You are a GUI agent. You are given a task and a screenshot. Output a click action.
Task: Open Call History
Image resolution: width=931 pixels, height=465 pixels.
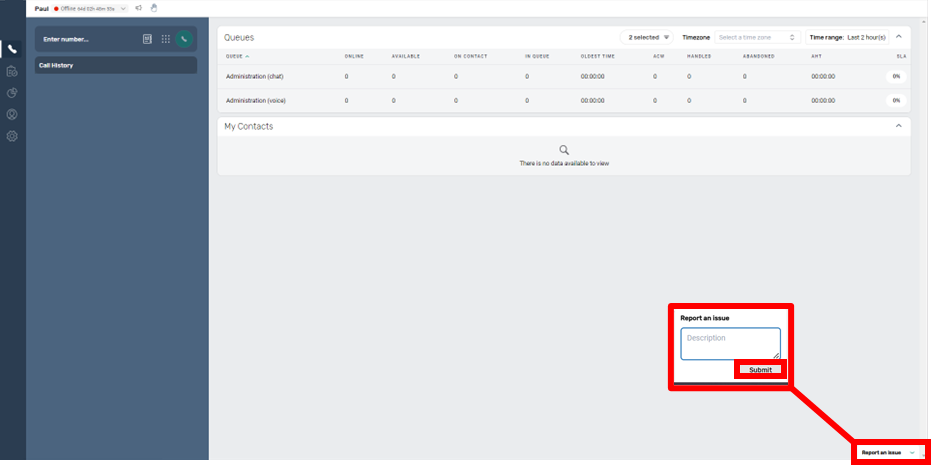(x=116, y=65)
